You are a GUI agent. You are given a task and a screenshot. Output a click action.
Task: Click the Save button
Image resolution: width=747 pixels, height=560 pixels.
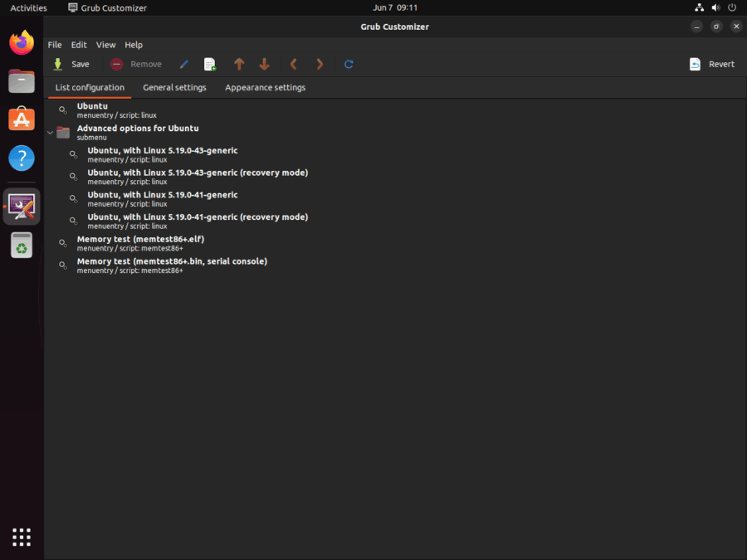73,64
